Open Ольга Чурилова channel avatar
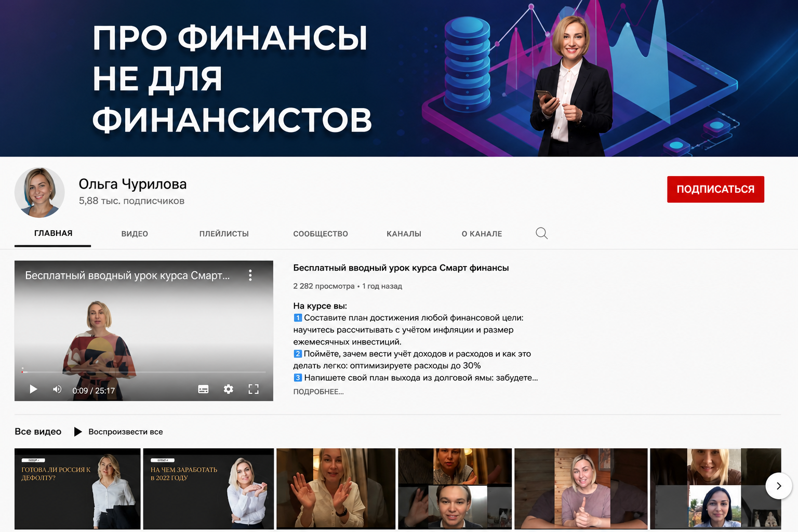798x532 pixels. (x=39, y=192)
